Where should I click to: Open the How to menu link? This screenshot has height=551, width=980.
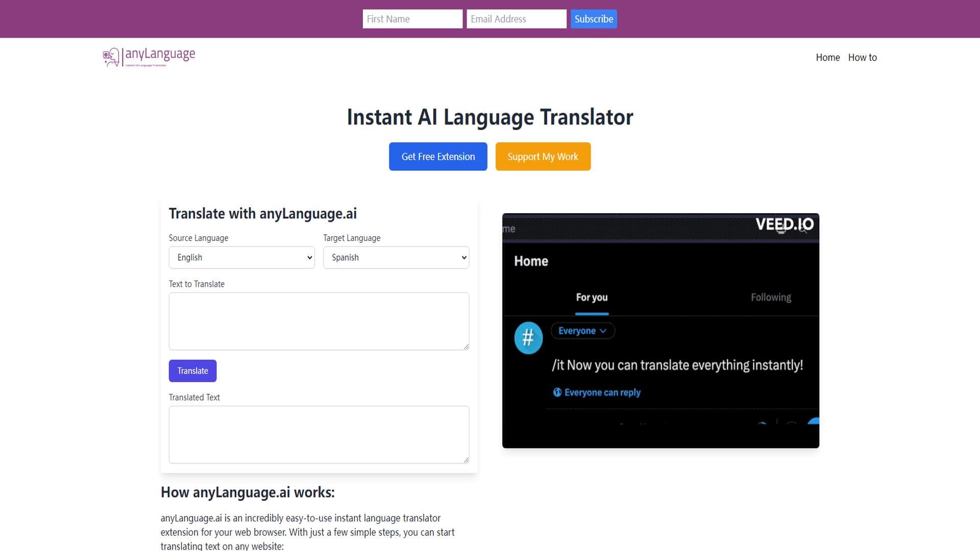coord(862,58)
